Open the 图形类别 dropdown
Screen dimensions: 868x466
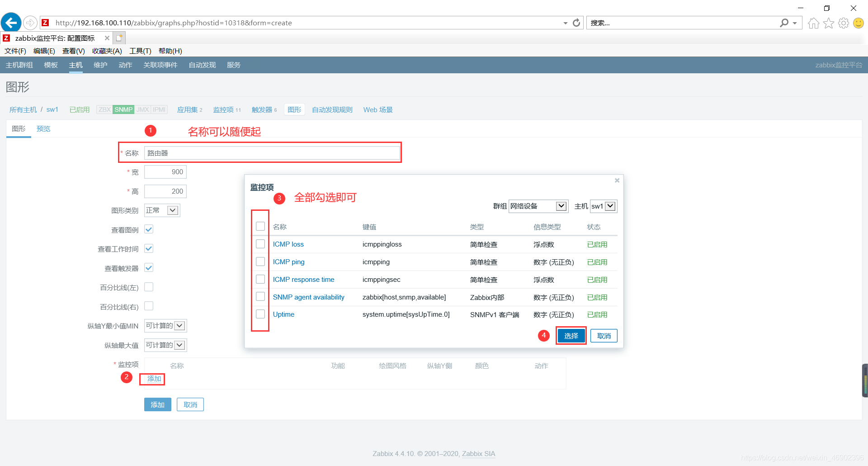(162, 210)
